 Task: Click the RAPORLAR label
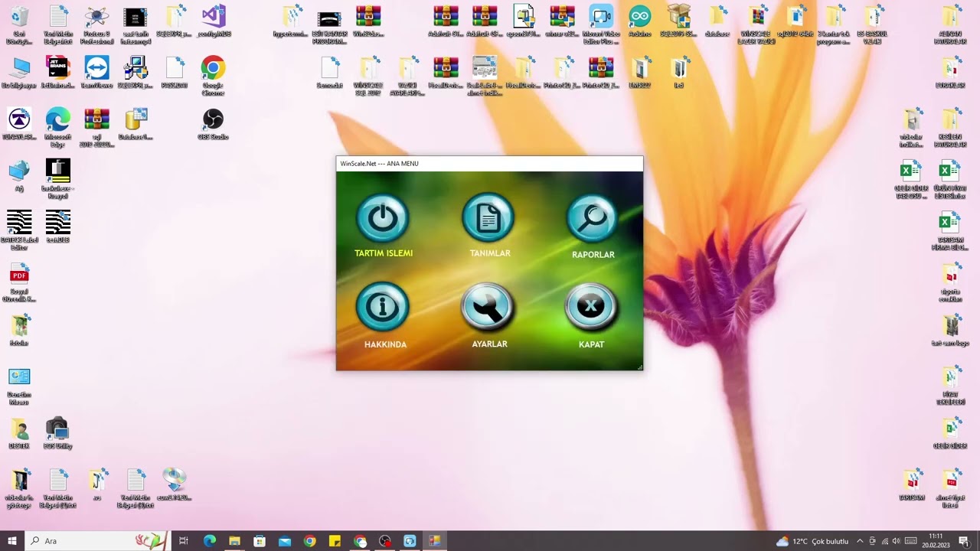coord(593,255)
